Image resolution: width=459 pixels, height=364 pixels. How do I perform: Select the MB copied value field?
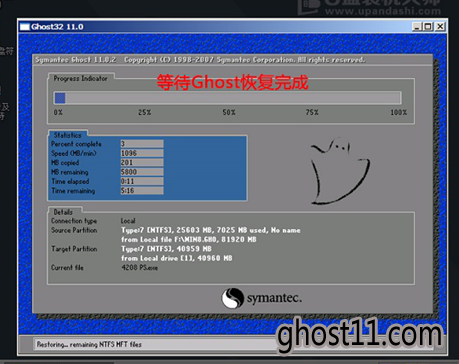coord(142,162)
